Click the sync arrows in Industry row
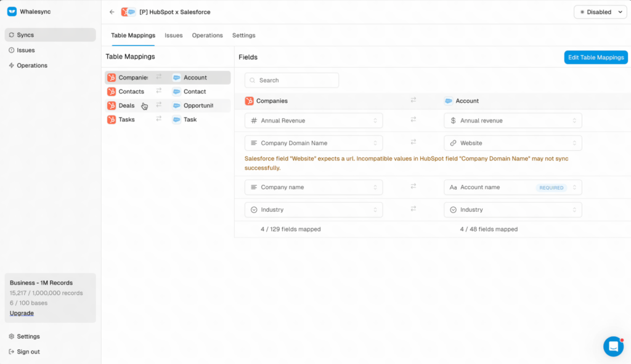 point(413,209)
